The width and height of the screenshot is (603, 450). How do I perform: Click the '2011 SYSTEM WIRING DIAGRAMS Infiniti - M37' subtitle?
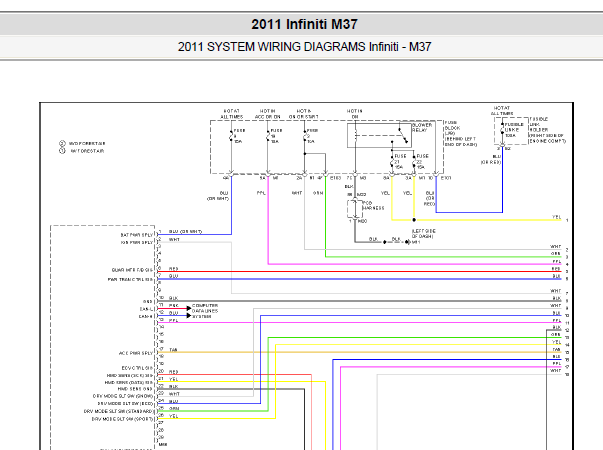tap(304, 47)
